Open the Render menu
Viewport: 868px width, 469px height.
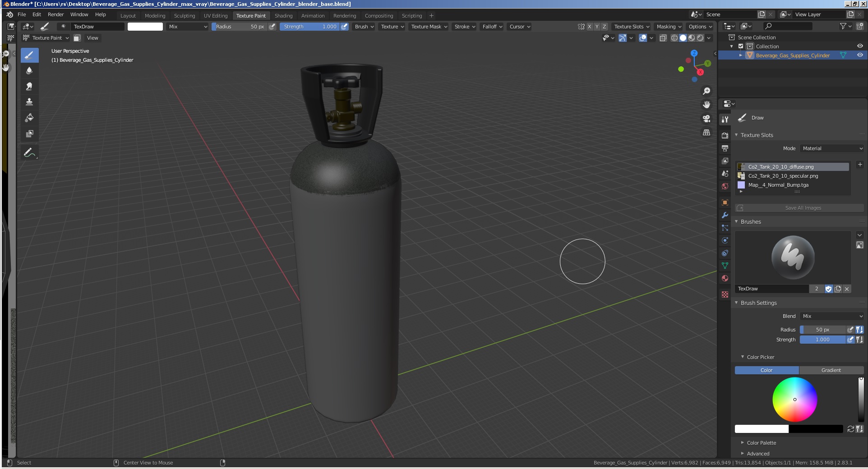pyautogui.click(x=55, y=14)
